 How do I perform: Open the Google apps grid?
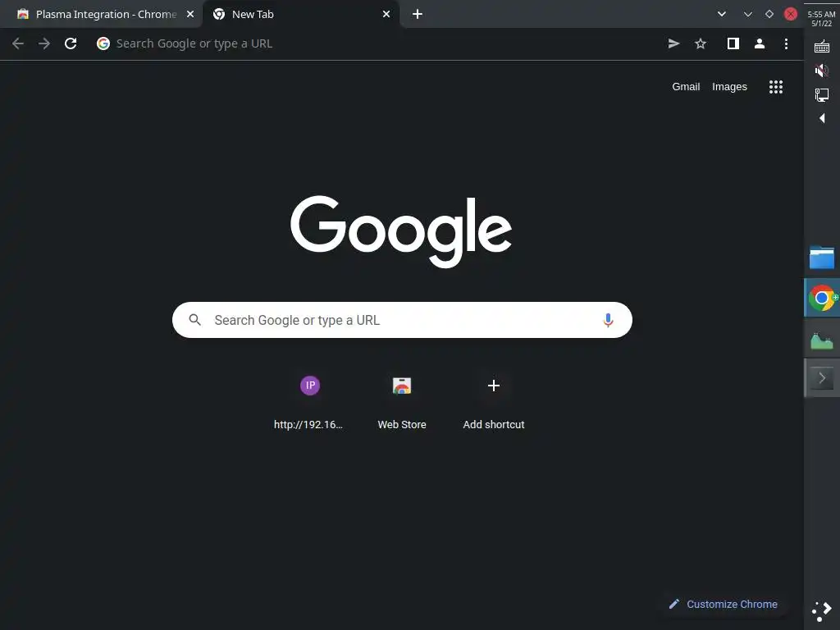pos(776,87)
